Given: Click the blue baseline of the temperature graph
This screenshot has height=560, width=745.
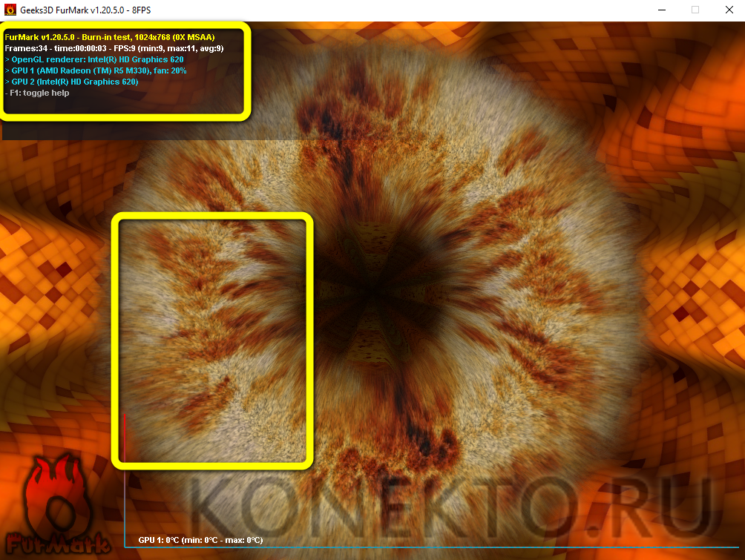Looking at the screenshot, I should [445, 548].
